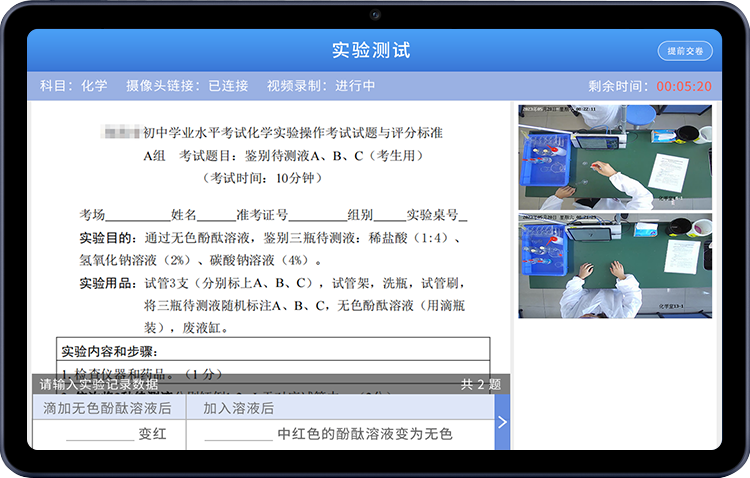Click the （考试时间：10分钟） line
The image size is (750, 478).
(262, 178)
